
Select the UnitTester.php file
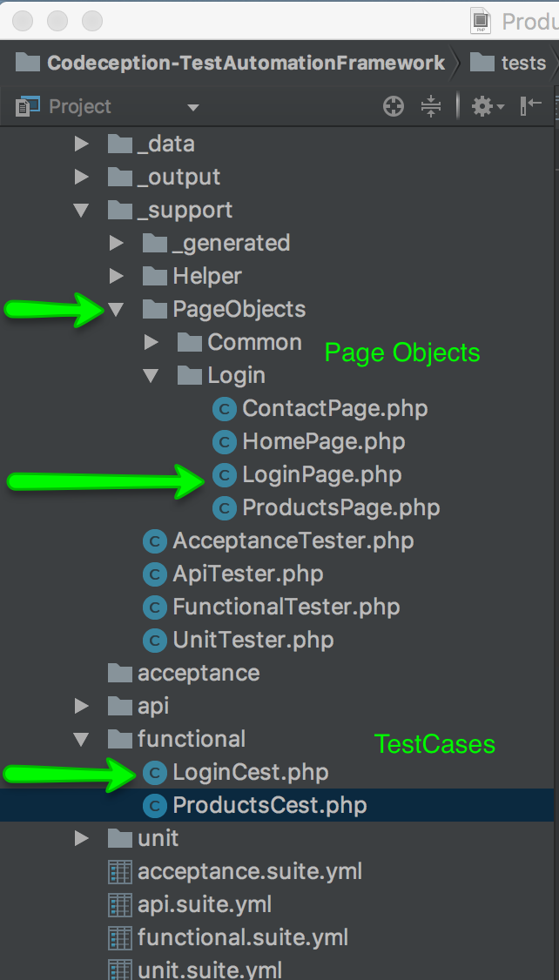(x=253, y=640)
